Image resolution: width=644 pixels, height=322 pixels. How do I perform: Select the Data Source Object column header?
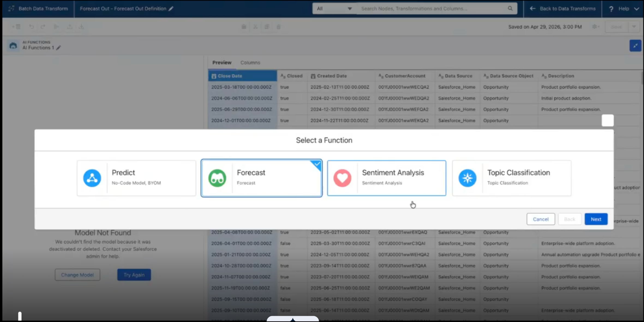[x=509, y=76]
